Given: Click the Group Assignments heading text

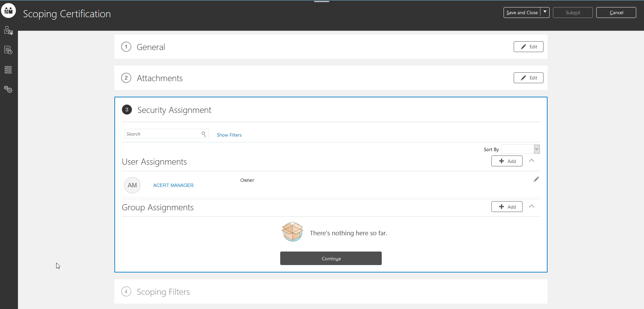Looking at the screenshot, I should 158,207.
